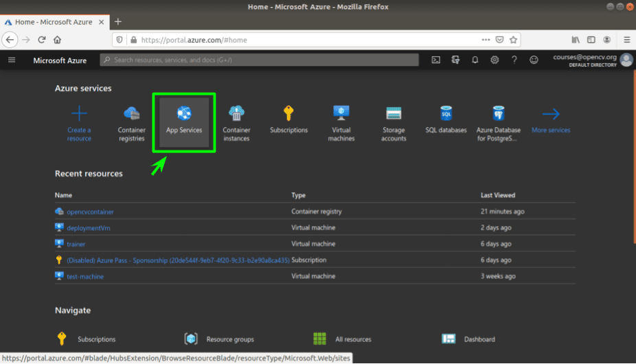Click the Type column header
The height and width of the screenshot is (364, 636).
pyautogui.click(x=298, y=195)
